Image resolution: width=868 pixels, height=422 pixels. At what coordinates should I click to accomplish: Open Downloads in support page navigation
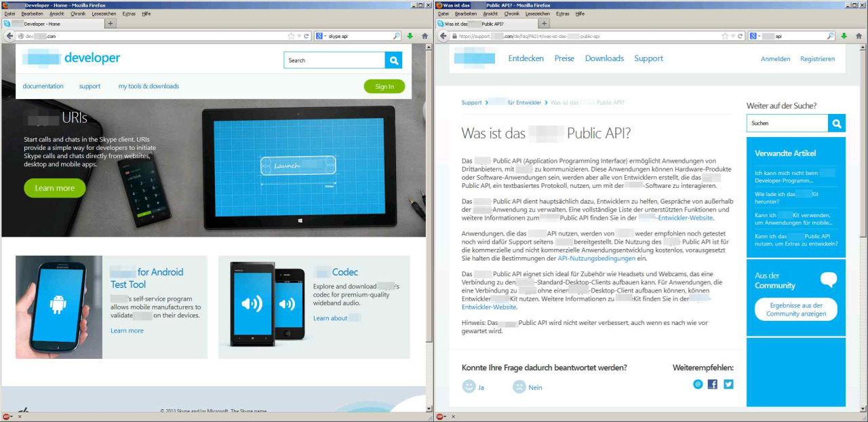tap(604, 58)
